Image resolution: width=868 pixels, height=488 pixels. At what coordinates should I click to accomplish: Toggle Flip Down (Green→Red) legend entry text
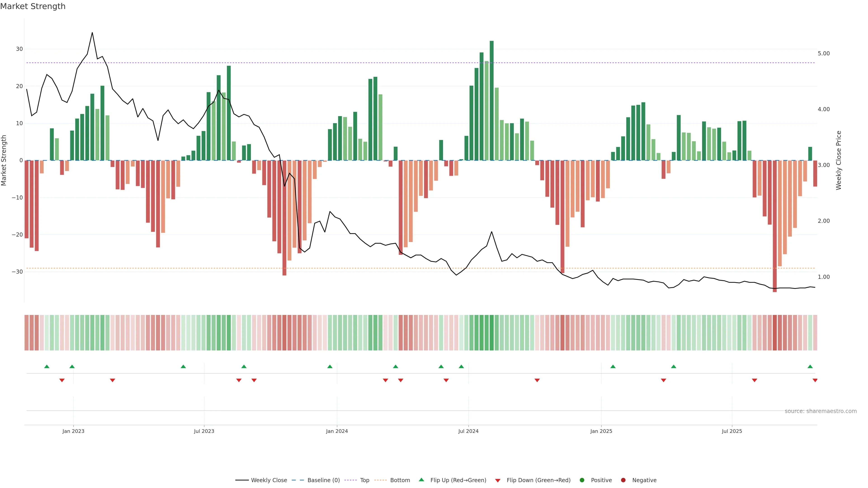(x=538, y=480)
